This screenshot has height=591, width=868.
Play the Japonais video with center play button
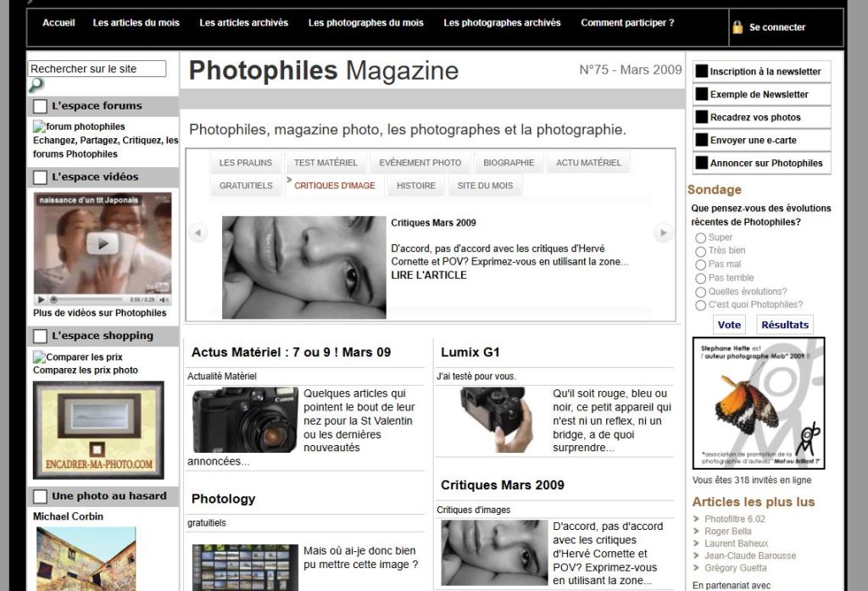pyautogui.click(x=103, y=243)
